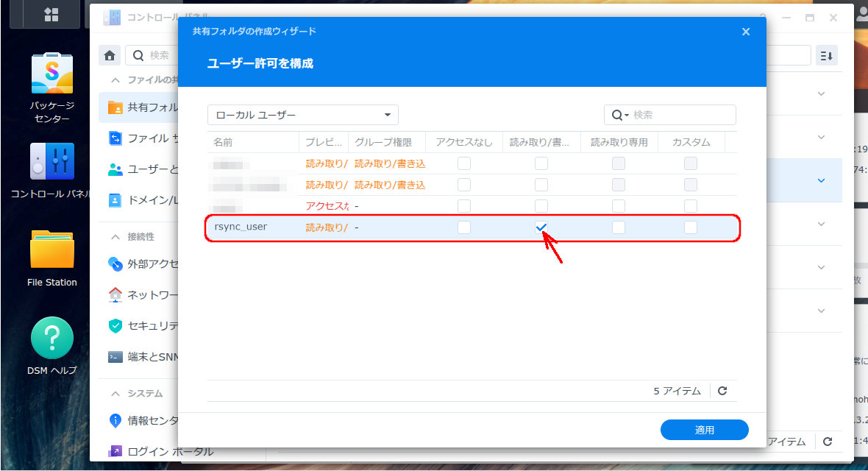Click the Apply button in the wizard
868x471 pixels.
coord(704,430)
